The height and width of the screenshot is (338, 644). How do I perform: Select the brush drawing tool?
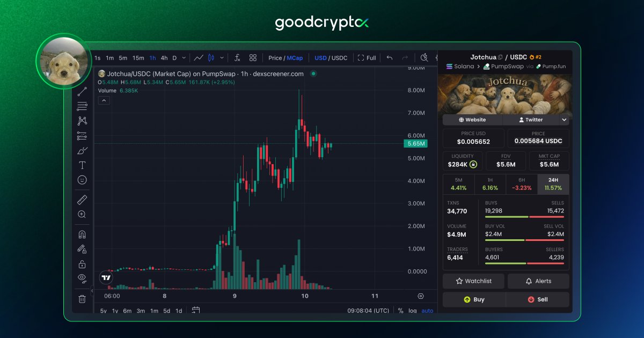[82, 151]
